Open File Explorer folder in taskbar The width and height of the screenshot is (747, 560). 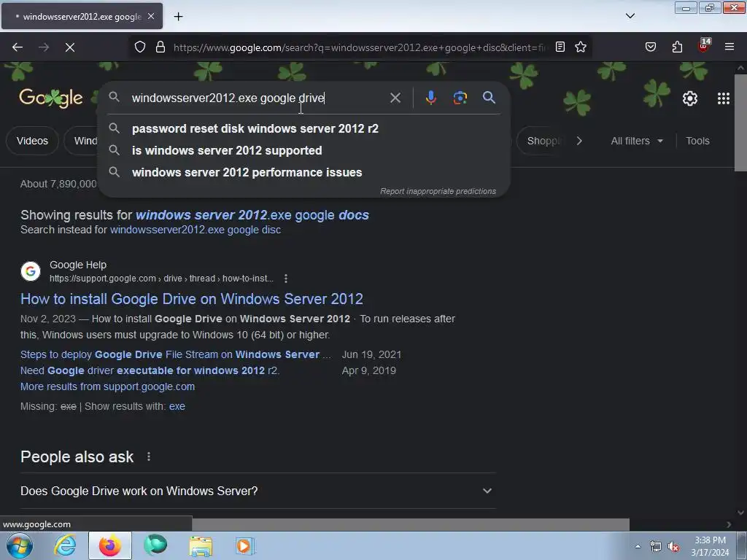click(201, 545)
